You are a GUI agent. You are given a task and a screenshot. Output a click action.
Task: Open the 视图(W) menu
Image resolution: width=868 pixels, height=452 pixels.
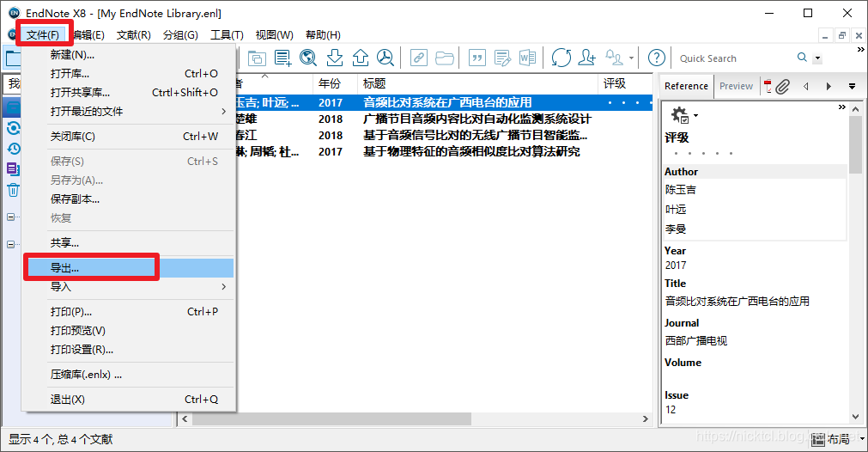coord(274,35)
